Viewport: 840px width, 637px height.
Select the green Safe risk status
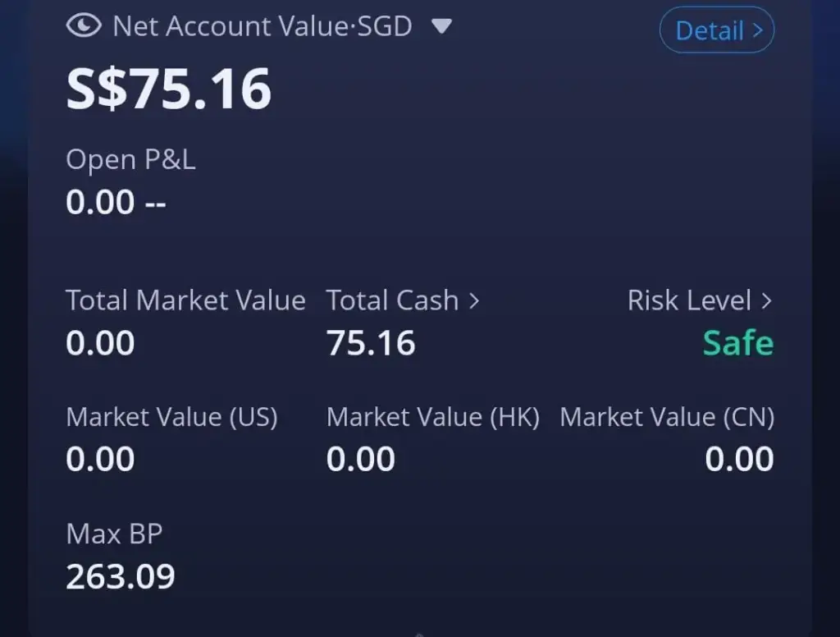pos(738,343)
